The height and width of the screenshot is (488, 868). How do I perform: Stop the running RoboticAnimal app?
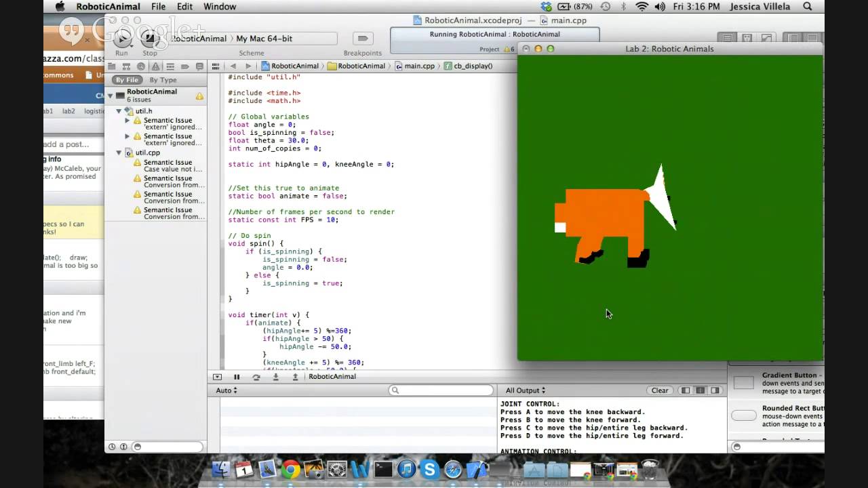click(x=150, y=39)
